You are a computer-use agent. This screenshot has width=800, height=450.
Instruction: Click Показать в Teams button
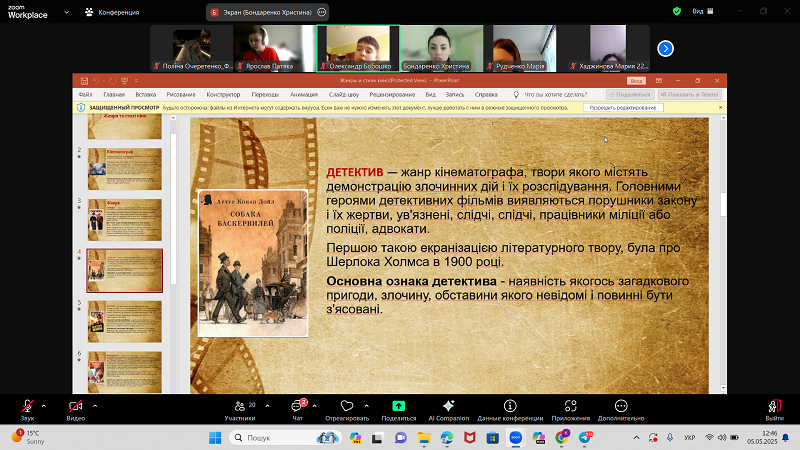pos(690,94)
